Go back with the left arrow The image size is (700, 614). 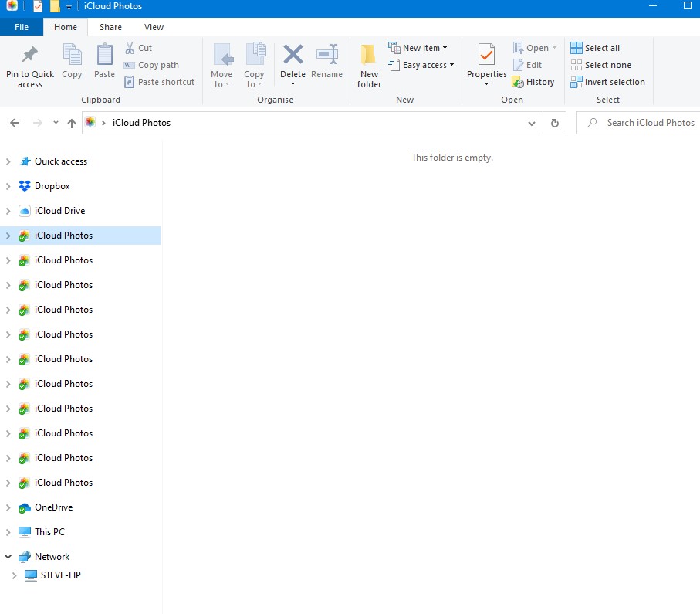point(15,123)
